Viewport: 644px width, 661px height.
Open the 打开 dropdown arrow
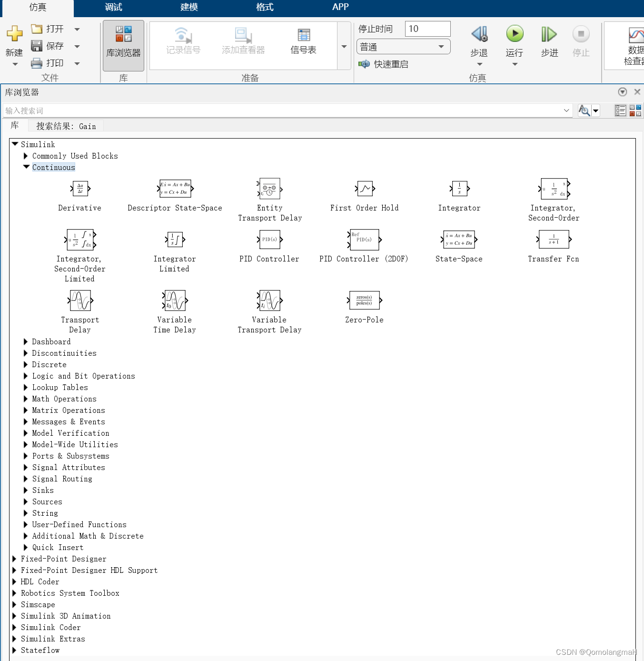(77, 30)
